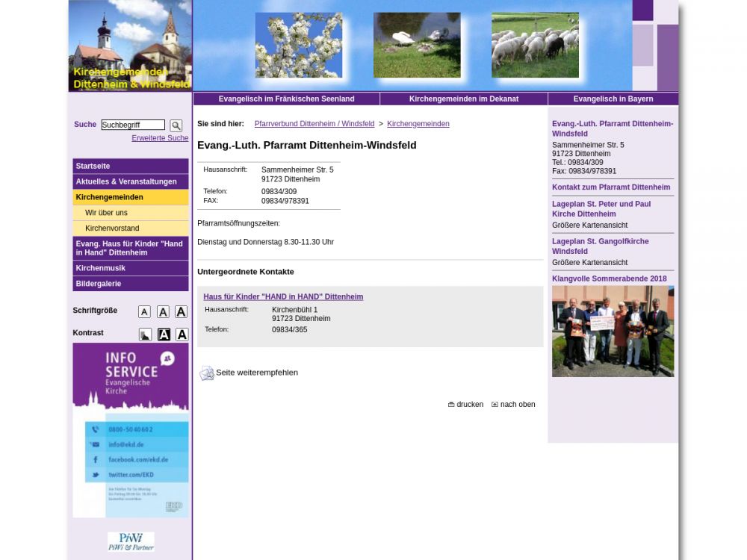Select the largest font size icon

[181, 312]
